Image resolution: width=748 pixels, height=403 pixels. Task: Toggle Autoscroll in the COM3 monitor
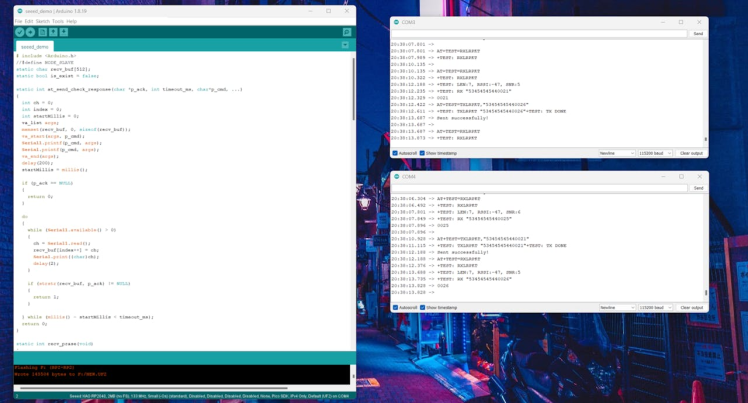coord(395,153)
